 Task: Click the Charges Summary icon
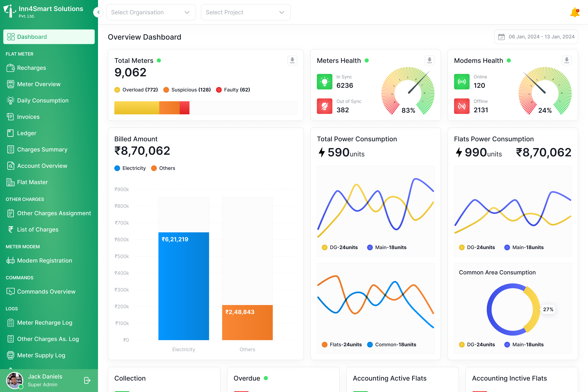coord(11,149)
